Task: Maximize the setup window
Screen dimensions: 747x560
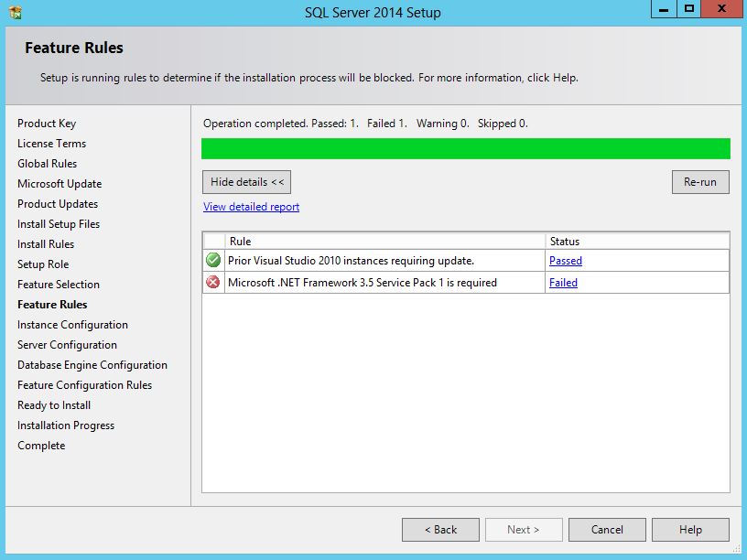Action: click(x=689, y=9)
